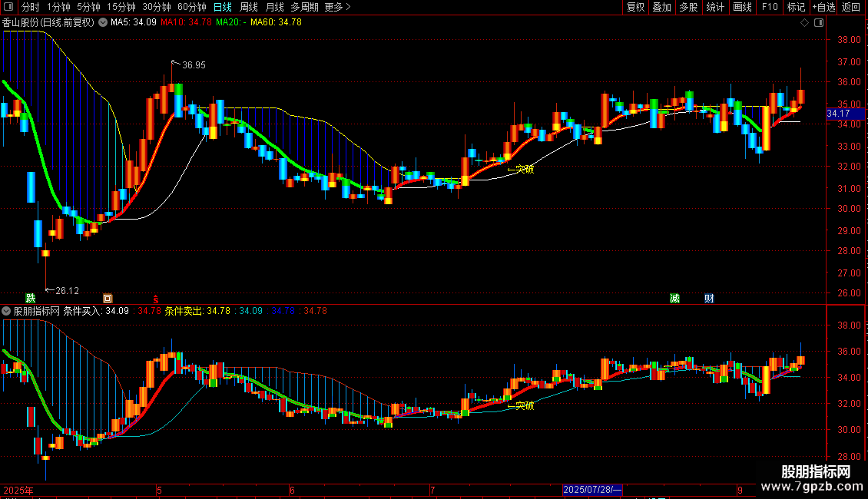Click the green 跌 event marker
Viewport: 868px width, 499px height.
tap(31, 298)
